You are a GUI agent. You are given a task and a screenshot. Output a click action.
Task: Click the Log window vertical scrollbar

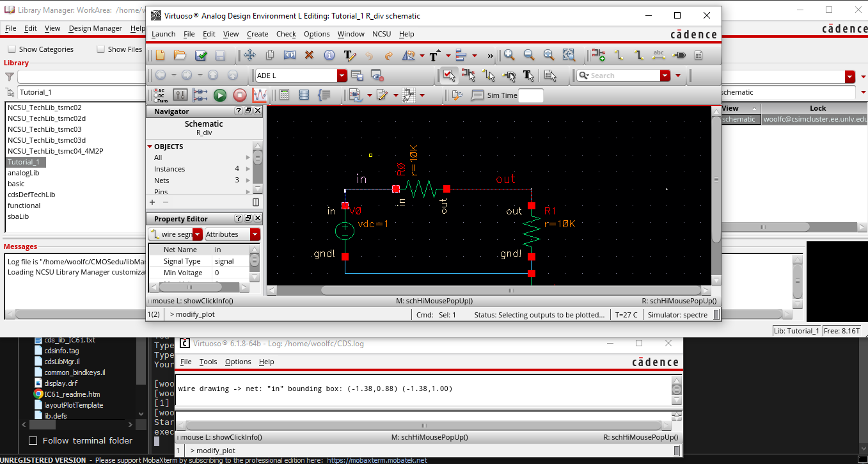(677, 390)
